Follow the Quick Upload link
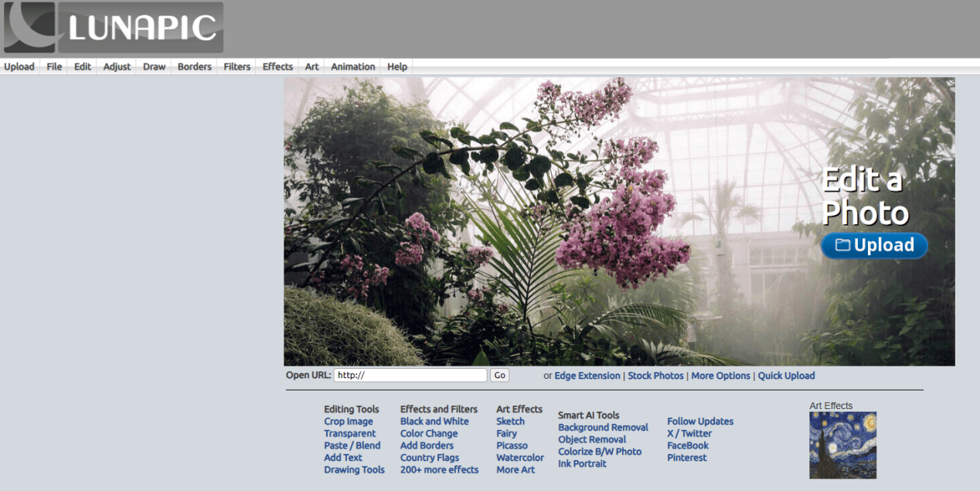This screenshot has width=980, height=491. point(786,376)
